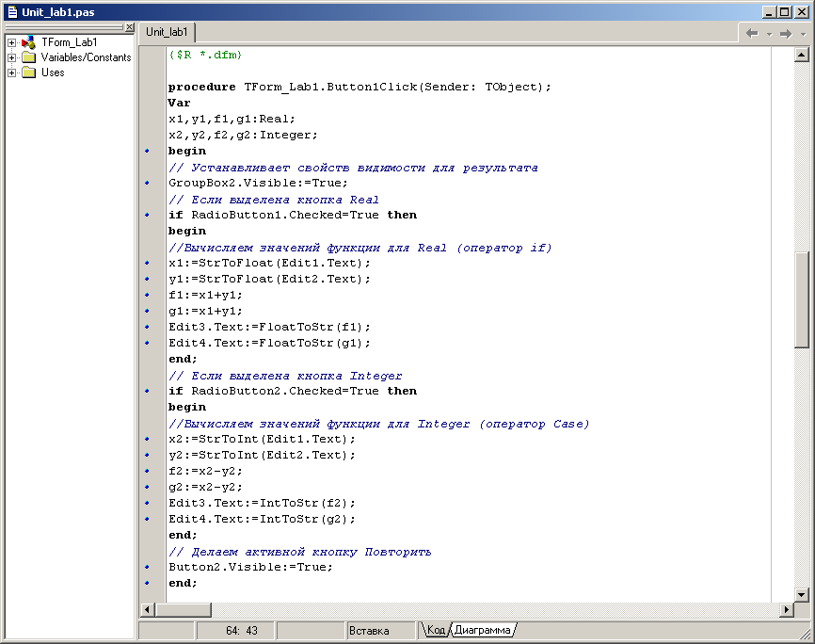The height and width of the screenshot is (644, 815).
Task: Switch to the Код tab
Action: (x=436, y=630)
